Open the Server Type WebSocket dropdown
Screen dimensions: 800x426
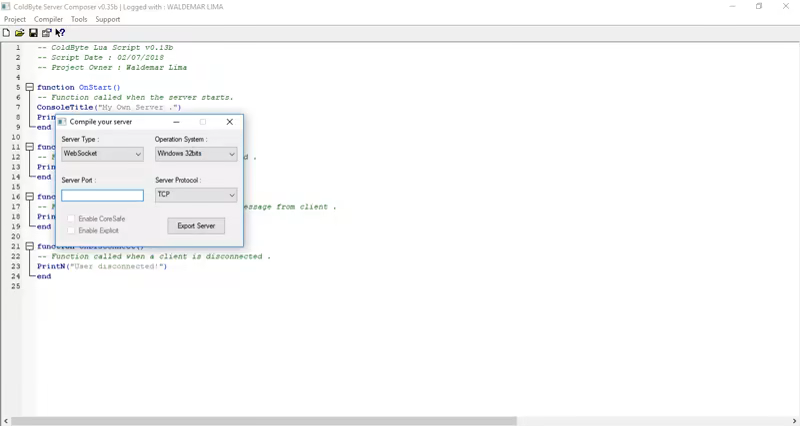click(102, 154)
